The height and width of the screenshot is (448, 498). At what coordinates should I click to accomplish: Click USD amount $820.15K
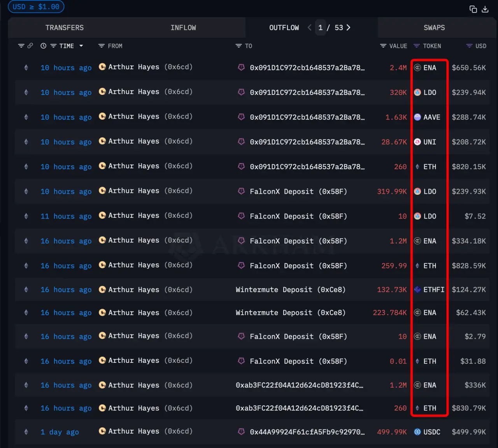pos(469,167)
